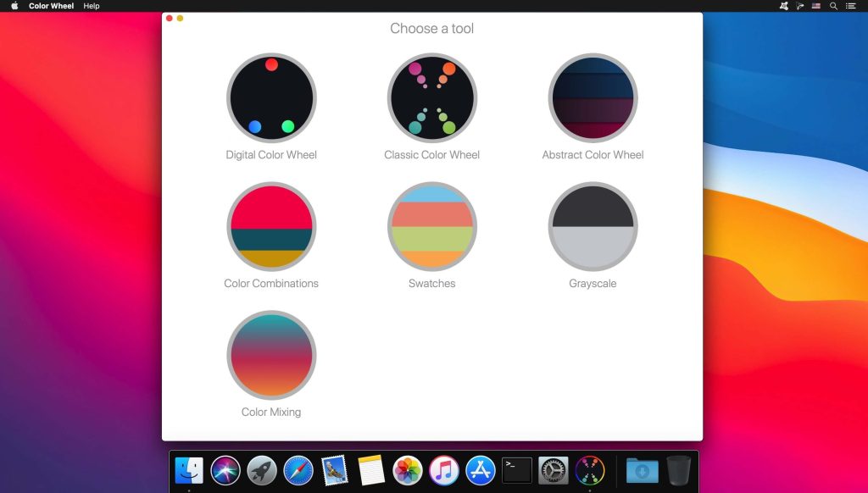Click the Color Wheel icon in the Dock
The height and width of the screenshot is (493, 868).
[588, 470]
